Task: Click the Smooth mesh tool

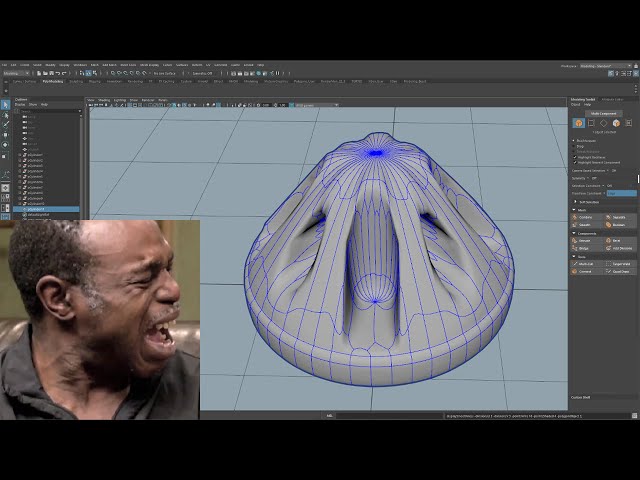Action: pyautogui.click(x=586, y=225)
